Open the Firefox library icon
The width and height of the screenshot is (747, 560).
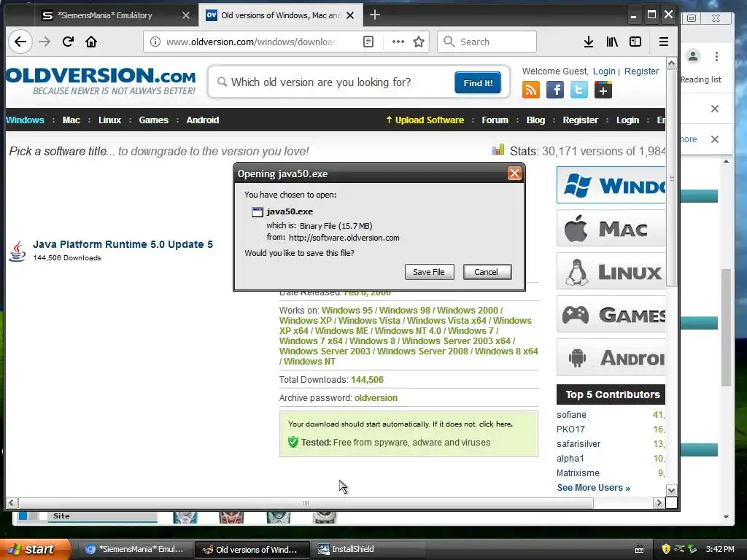tap(612, 42)
